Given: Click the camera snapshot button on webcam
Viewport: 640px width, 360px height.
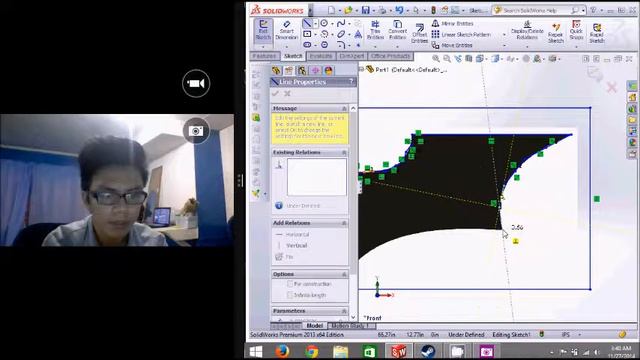Looking at the screenshot, I should 196,131.
